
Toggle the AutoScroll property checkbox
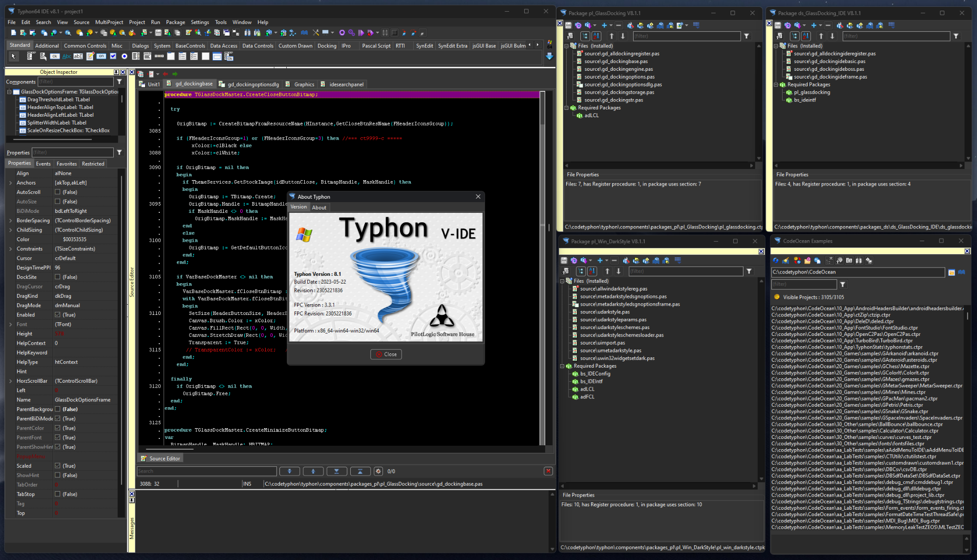58,192
